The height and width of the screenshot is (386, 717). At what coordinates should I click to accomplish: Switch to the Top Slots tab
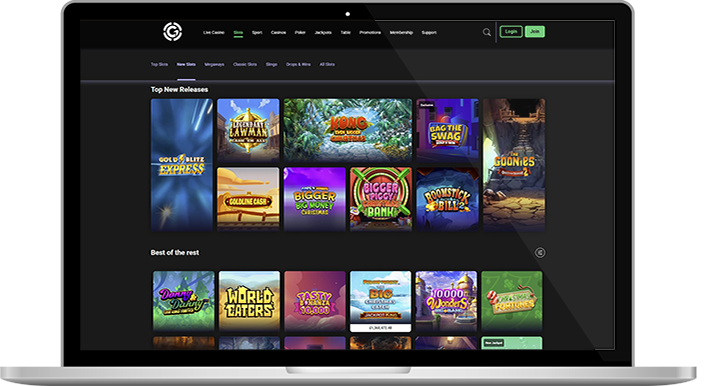point(160,64)
